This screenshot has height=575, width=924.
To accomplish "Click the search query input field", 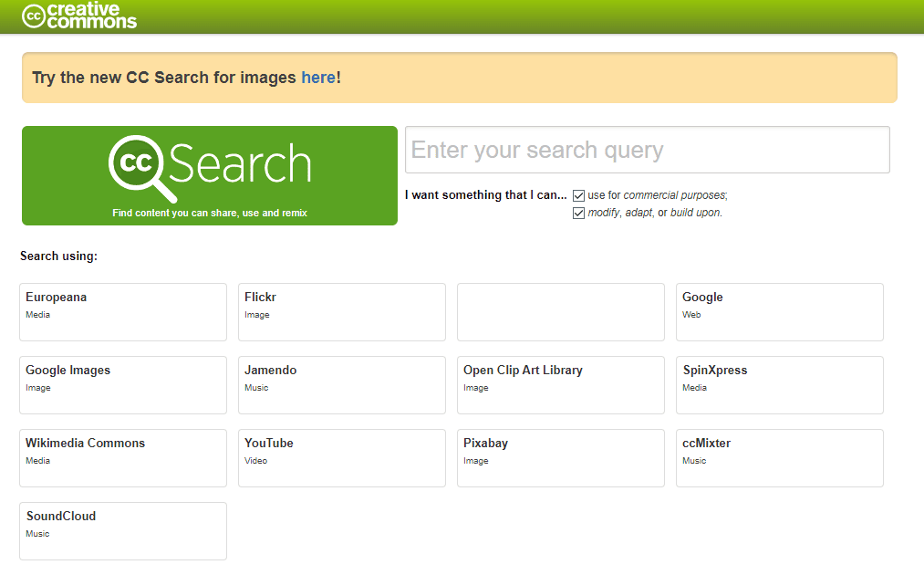I will (x=648, y=149).
